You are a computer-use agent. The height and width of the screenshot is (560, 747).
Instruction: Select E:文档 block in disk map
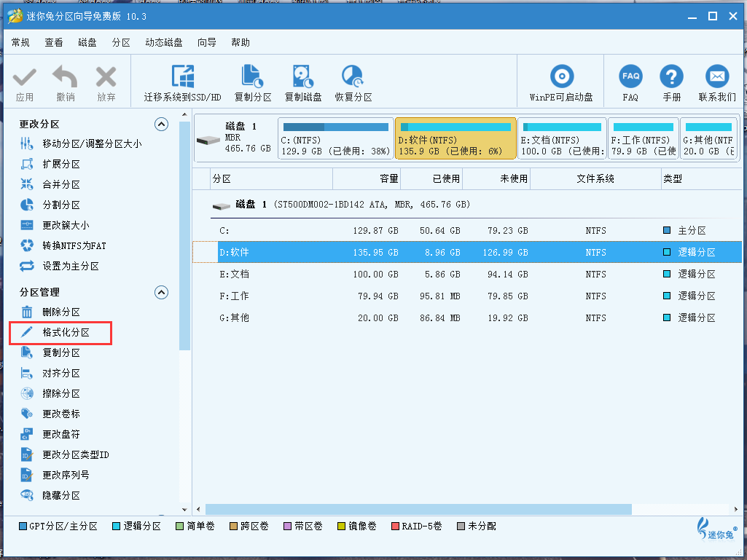click(562, 138)
